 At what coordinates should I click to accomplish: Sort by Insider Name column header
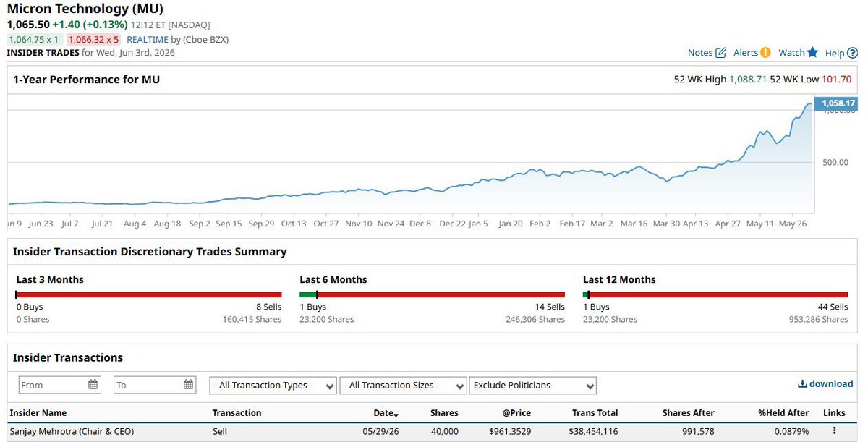(x=38, y=413)
